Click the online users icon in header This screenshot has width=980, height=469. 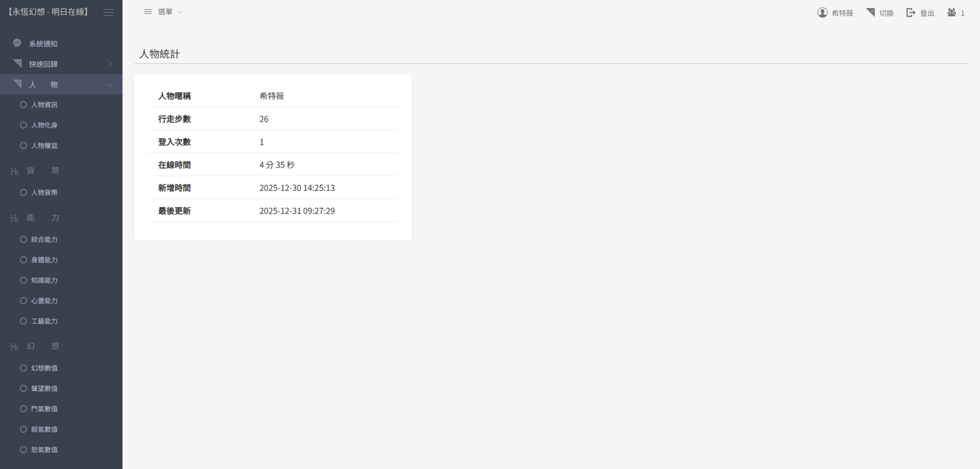(951, 12)
